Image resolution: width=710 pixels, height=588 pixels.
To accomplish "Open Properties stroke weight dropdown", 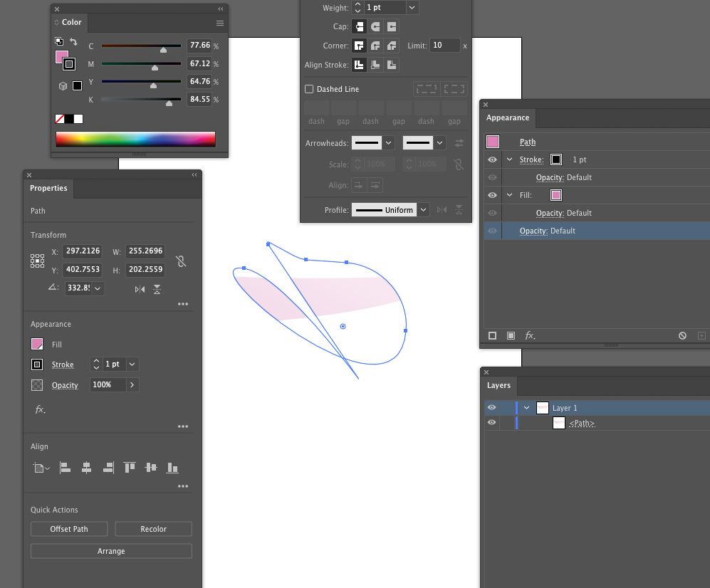I will click(132, 364).
